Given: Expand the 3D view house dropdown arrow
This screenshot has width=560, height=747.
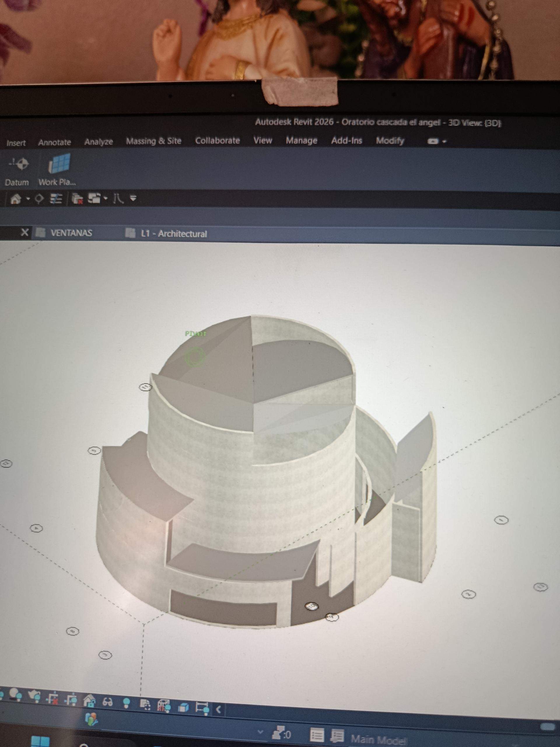Looking at the screenshot, I should point(28,199).
